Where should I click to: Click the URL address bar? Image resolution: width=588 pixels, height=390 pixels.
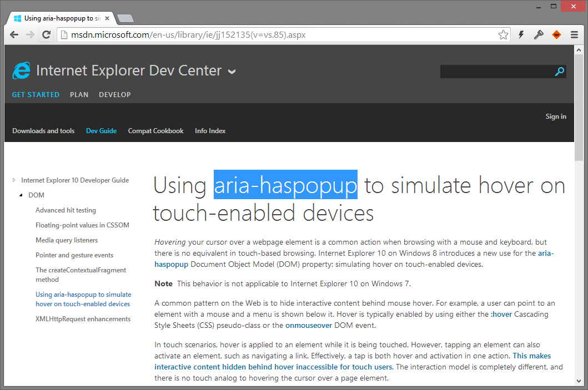pos(278,35)
